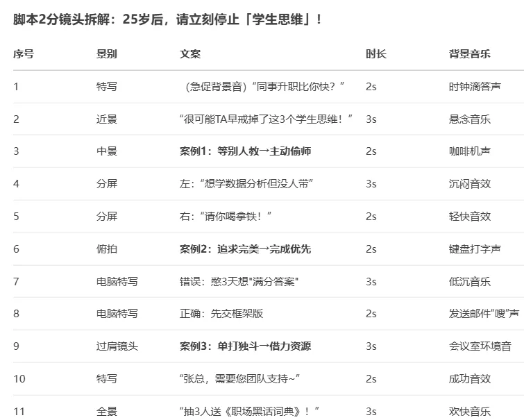Click the '3s' duration in row 4
Viewport: 524px width, 420px height.
(x=371, y=183)
